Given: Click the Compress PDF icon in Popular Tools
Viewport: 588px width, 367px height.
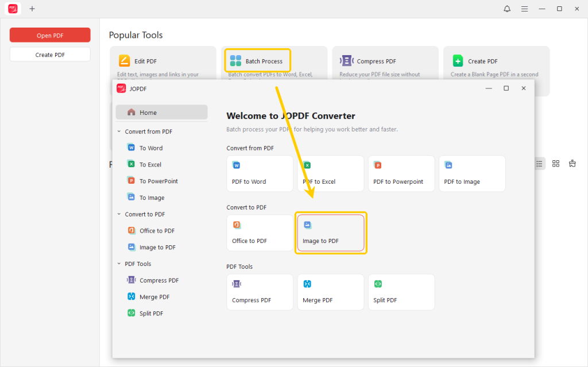Looking at the screenshot, I should click(x=347, y=61).
